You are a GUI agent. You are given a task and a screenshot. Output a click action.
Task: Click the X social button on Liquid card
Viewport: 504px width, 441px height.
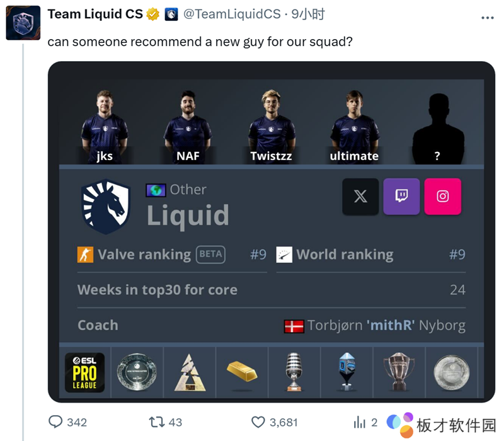pos(360,197)
